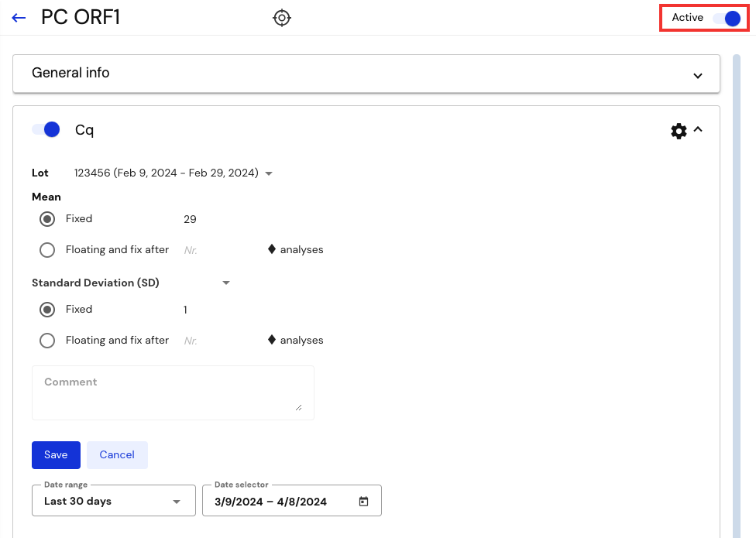Screen dimensions: 756x538
Task: Edit fixed Mean value 29
Action: pos(190,219)
